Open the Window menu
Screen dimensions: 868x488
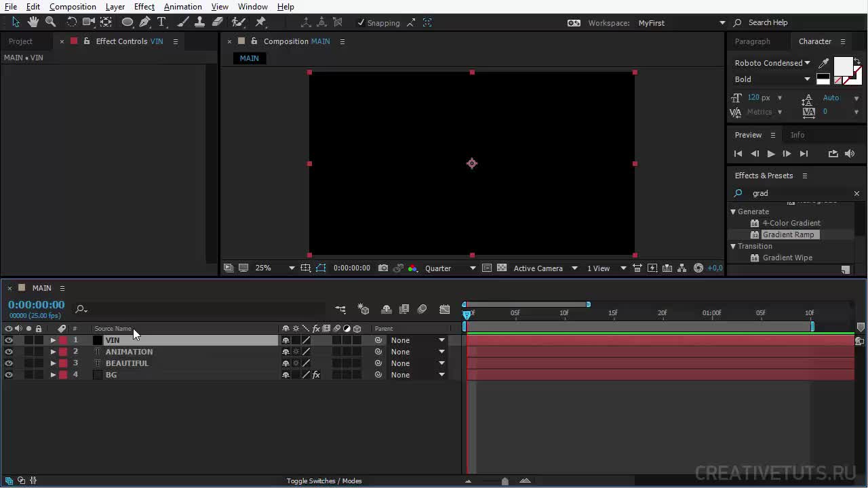(252, 7)
